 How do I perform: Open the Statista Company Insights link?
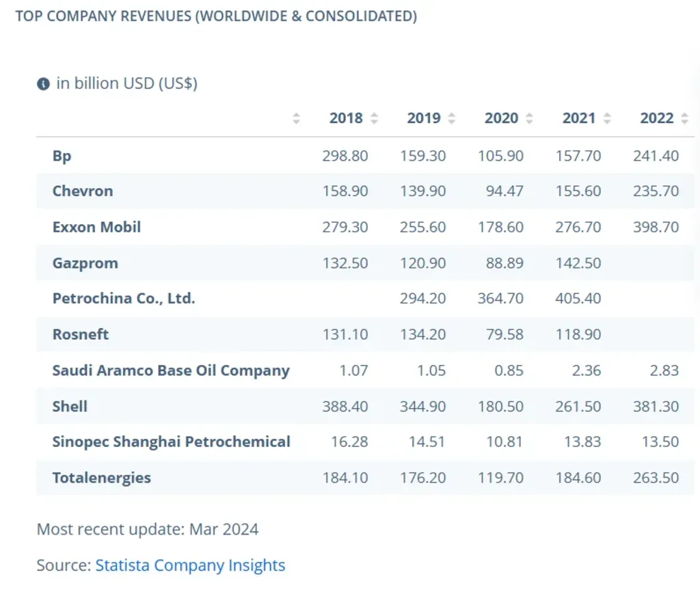click(190, 565)
